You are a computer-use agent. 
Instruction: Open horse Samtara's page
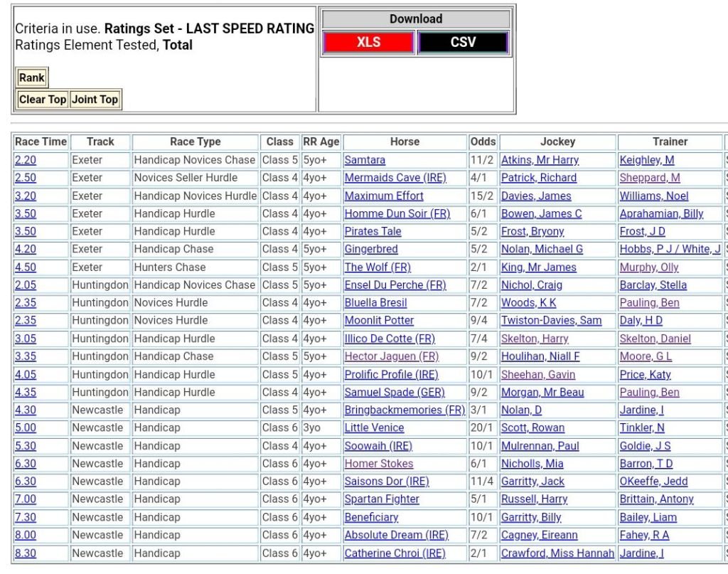pyautogui.click(x=365, y=160)
